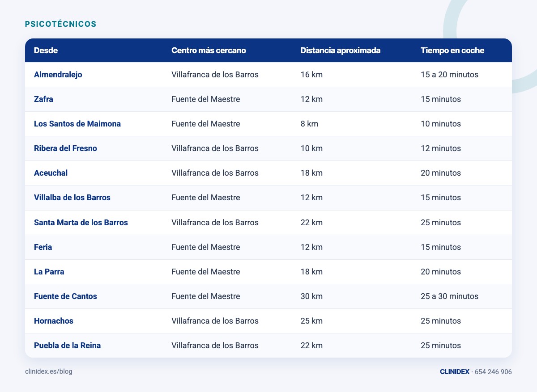Click the '20 minutos' time for Aceuchal
Screen dimensions: 537x392
[x=441, y=173]
